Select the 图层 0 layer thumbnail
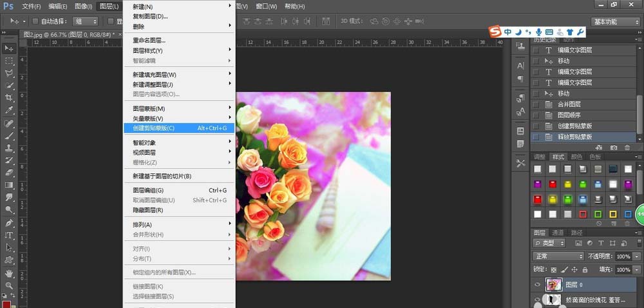 (x=553, y=285)
